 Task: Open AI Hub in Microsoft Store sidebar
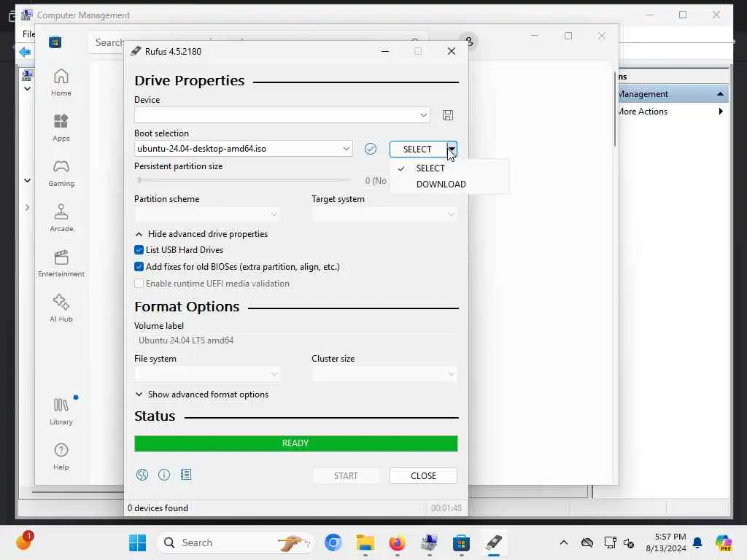(61, 308)
